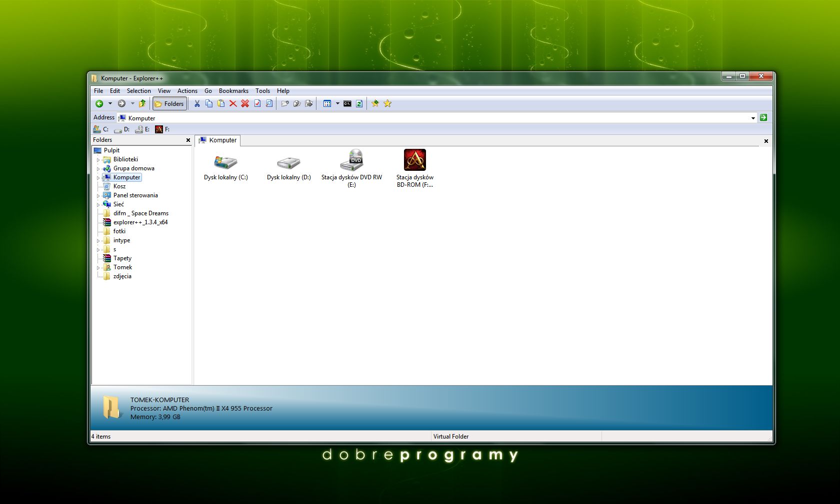Viewport: 840px width, 504px height.
Task: Open the address bar dropdown arrow
Action: click(x=753, y=118)
